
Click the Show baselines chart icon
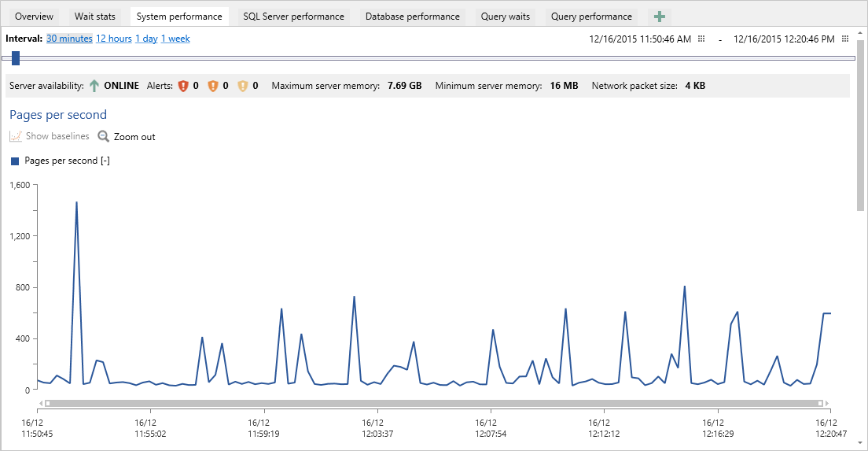point(16,136)
